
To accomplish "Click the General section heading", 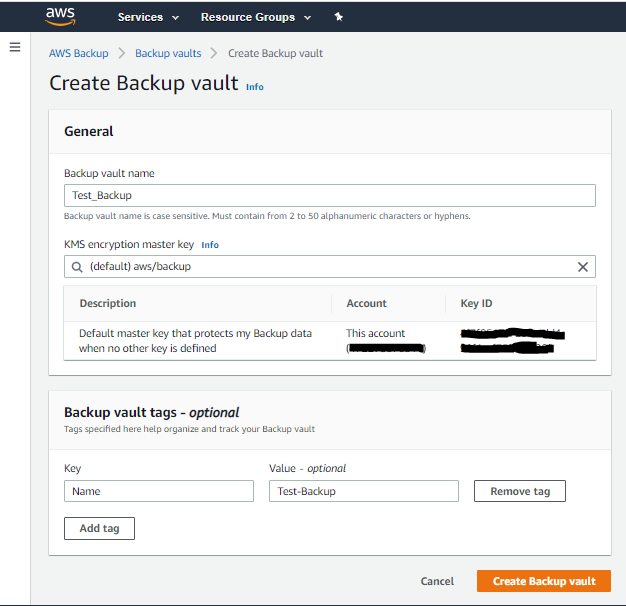I will point(89,131).
